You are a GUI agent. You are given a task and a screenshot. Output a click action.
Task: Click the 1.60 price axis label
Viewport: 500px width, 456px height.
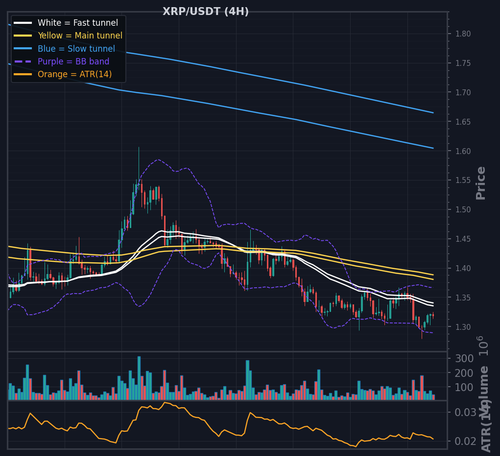tap(463, 151)
